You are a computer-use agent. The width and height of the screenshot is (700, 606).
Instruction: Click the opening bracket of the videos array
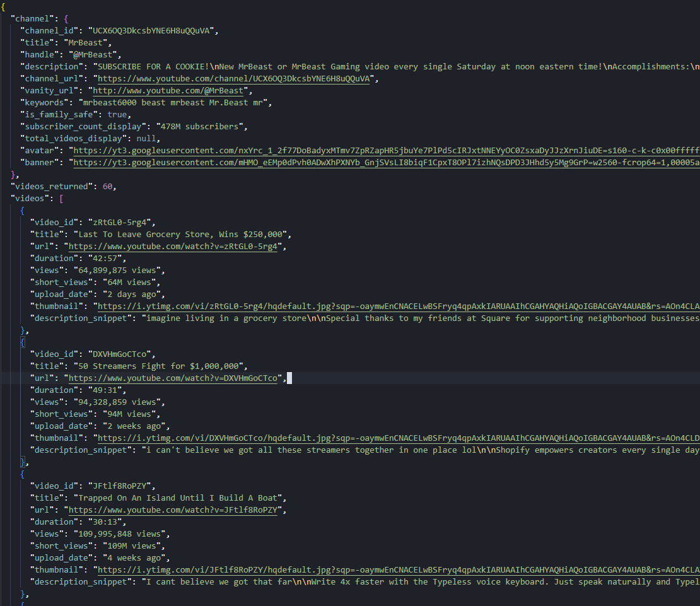coord(61,198)
